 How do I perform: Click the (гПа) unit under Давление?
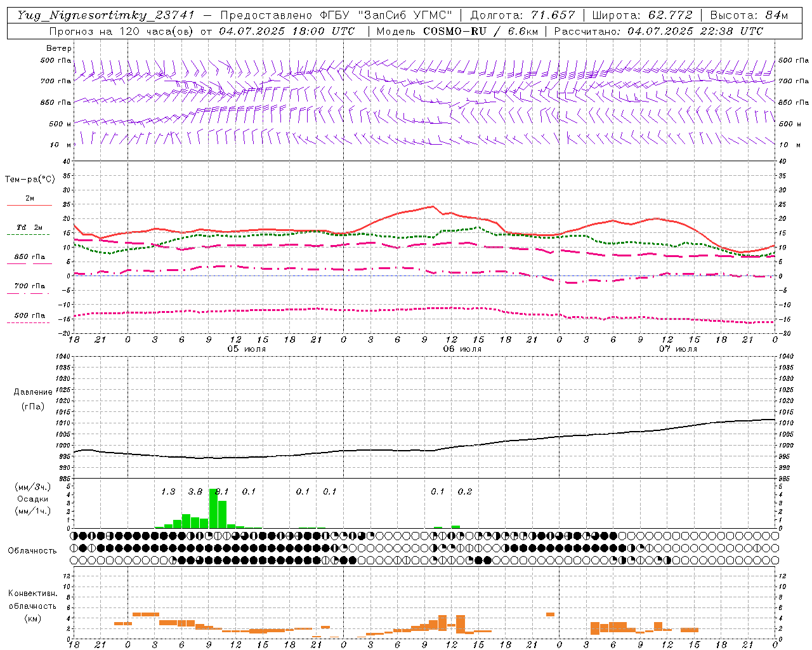pyautogui.click(x=33, y=407)
